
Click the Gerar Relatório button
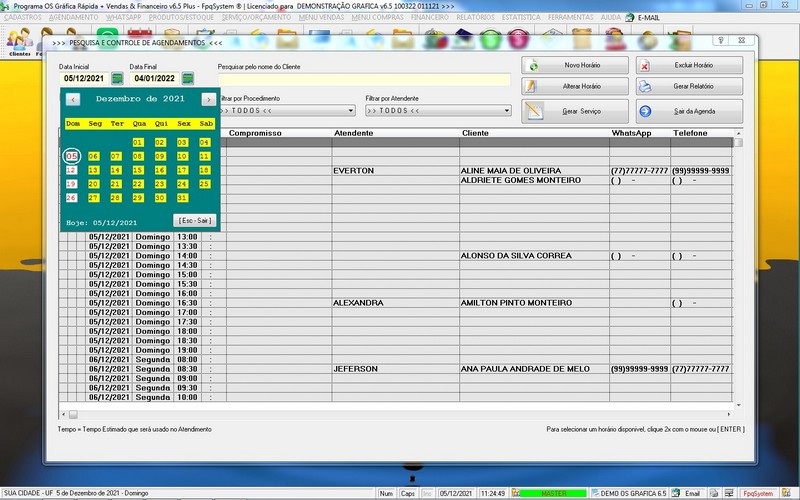(x=689, y=86)
